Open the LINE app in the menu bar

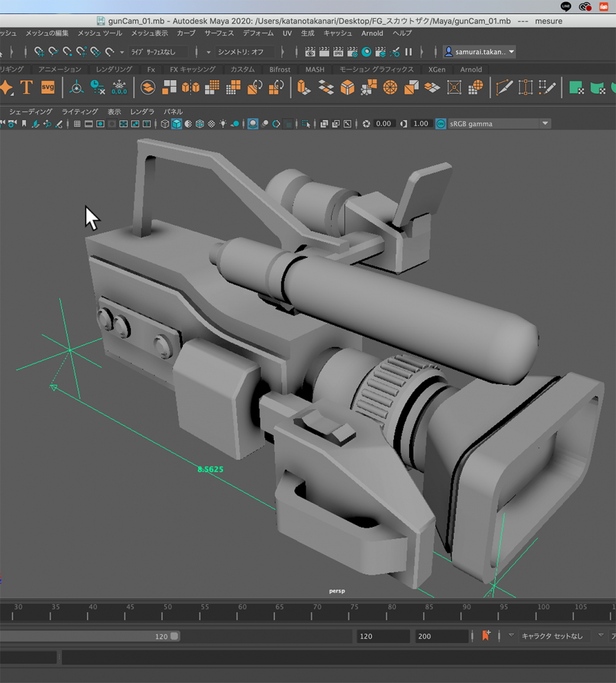click(566, 7)
